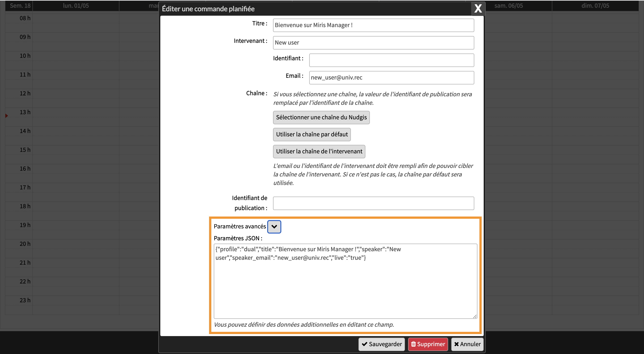Click the dialog title Éditer une commande planifiée
This screenshot has height=354, width=644.
tap(208, 9)
